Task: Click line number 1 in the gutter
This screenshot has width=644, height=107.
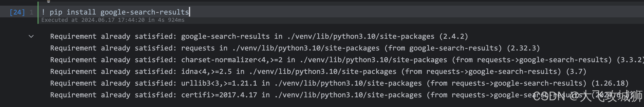Action: (x=32, y=12)
